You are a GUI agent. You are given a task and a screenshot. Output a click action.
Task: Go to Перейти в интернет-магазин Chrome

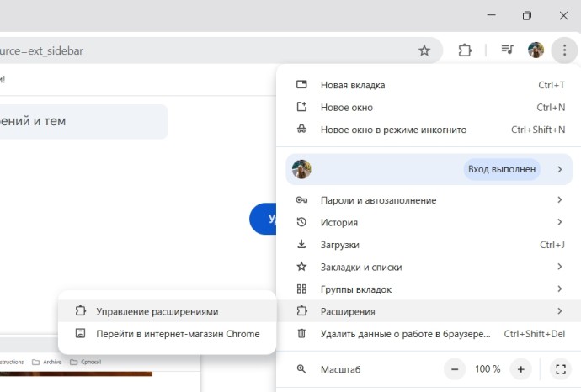click(177, 334)
